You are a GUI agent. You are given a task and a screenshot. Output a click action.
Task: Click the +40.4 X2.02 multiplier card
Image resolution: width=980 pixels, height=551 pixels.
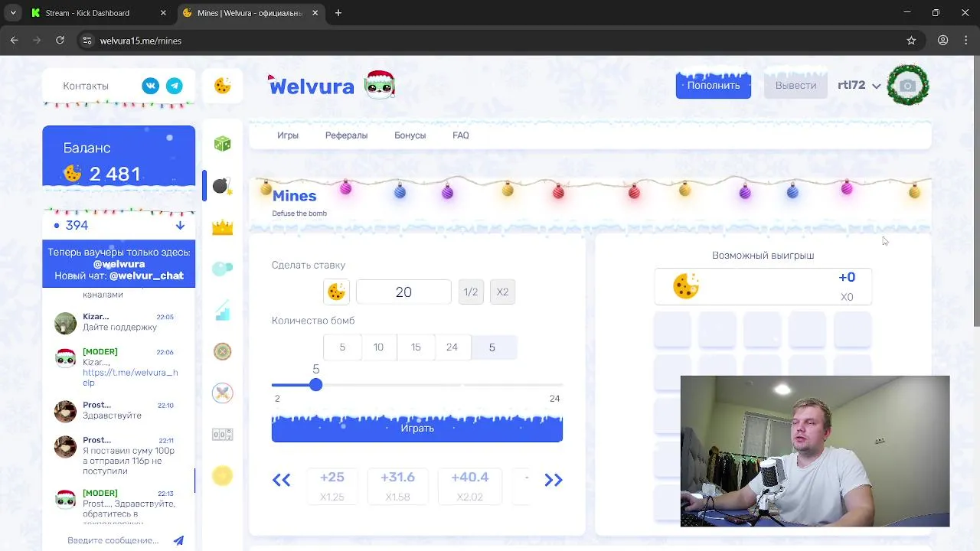[469, 486]
